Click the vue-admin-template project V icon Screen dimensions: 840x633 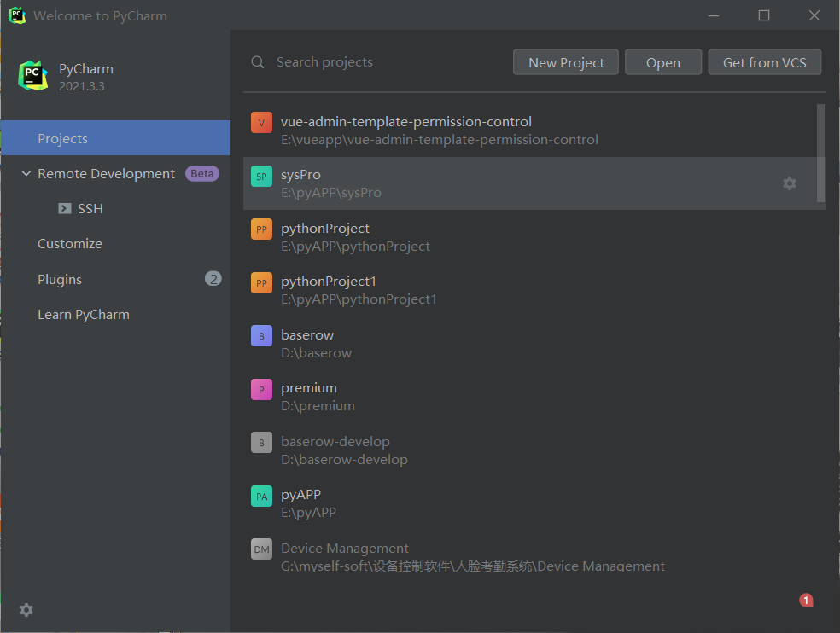(x=261, y=123)
